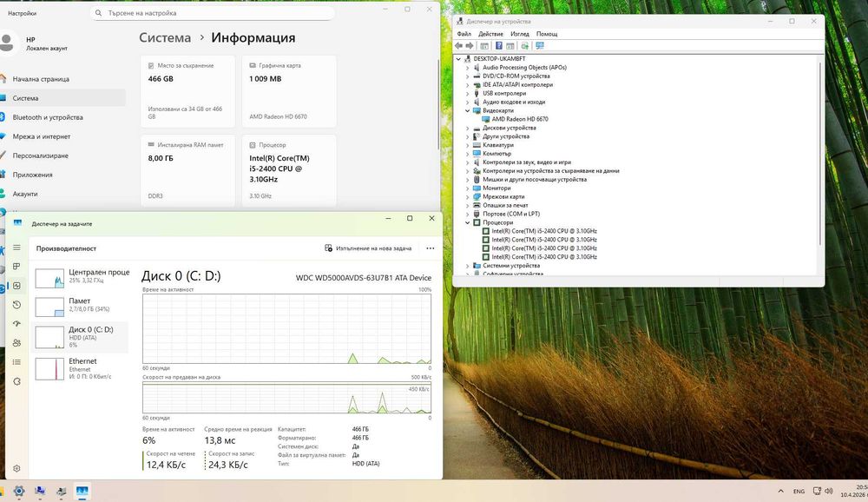Expand the Мрежови карти node
Image resolution: width=868 pixels, height=502 pixels.
[467, 196]
